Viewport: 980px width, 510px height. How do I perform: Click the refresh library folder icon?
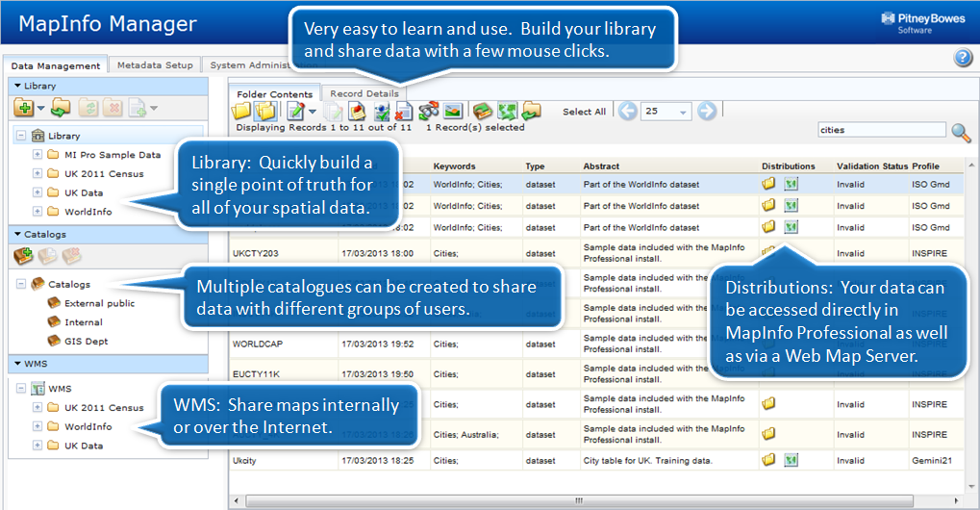[x=61, y=108]
